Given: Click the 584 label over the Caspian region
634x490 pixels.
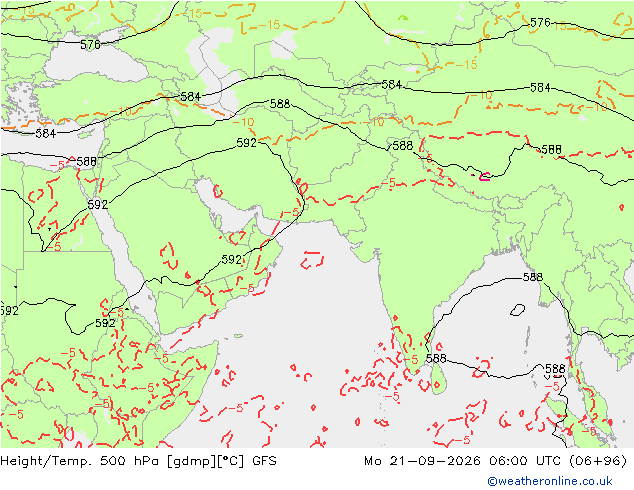Looking at the screenshot, I should (x=190, y=97).
